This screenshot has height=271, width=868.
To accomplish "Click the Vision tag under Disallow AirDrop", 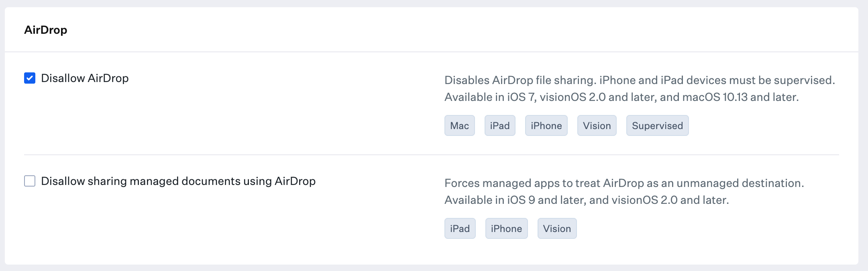I will 597,125.
